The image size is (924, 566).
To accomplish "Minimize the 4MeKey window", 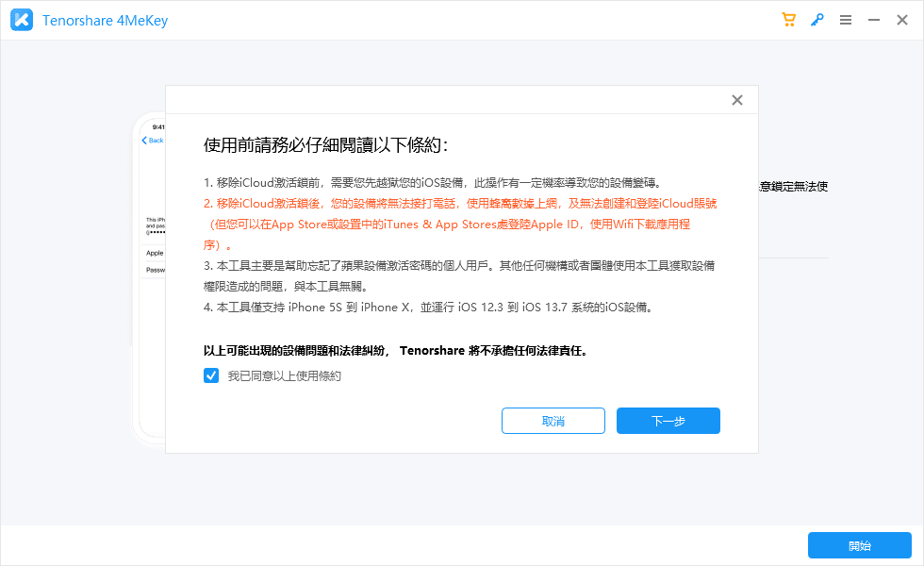I will coord(874,20).
